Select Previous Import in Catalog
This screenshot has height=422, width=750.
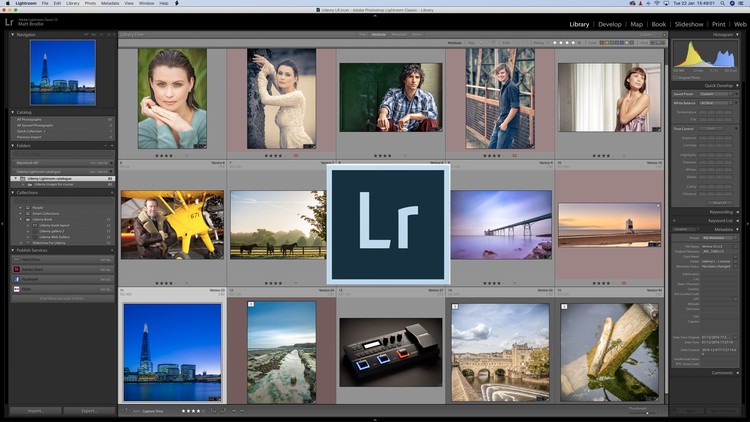62,137
